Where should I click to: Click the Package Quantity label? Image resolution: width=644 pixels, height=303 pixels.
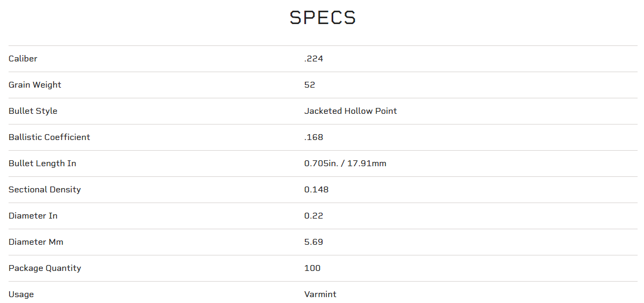[44, 268]
